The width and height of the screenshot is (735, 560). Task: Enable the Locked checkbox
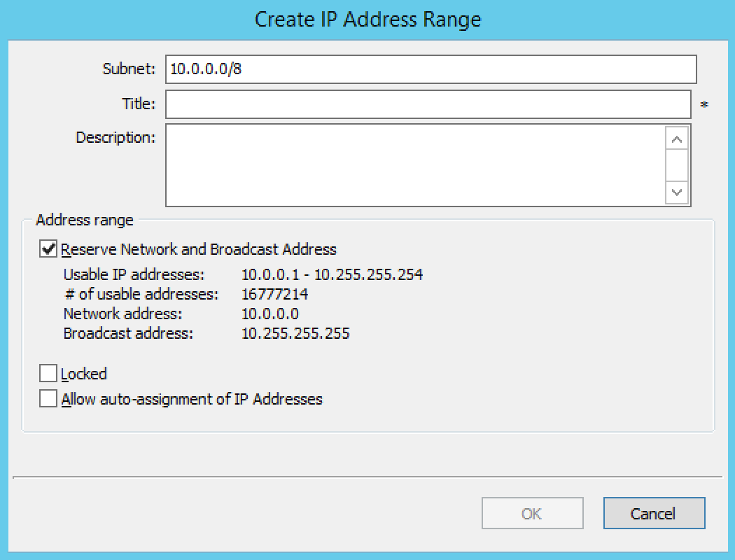(48, 374)
